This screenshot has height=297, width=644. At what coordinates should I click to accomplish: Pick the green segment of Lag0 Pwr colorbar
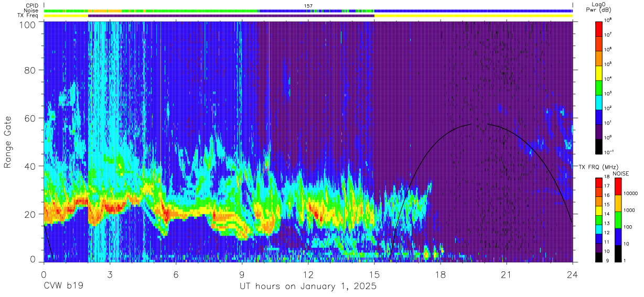click(x=599, y=87)
